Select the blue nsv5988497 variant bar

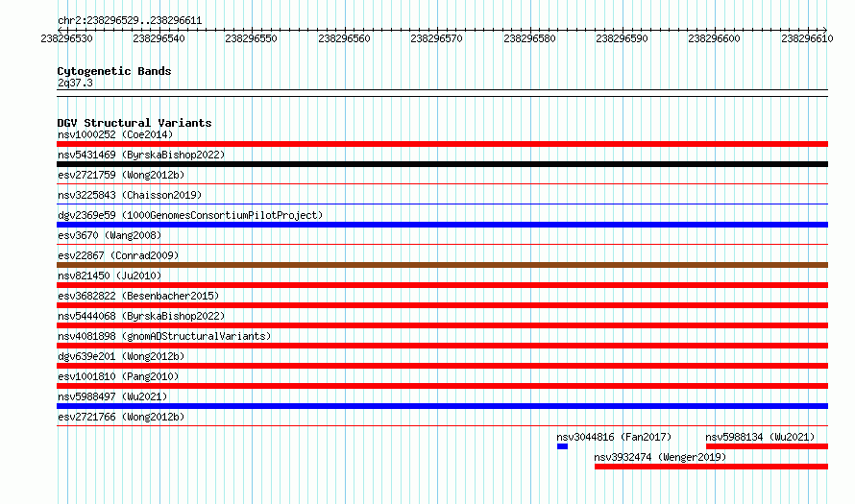click(x=442, y=406)
